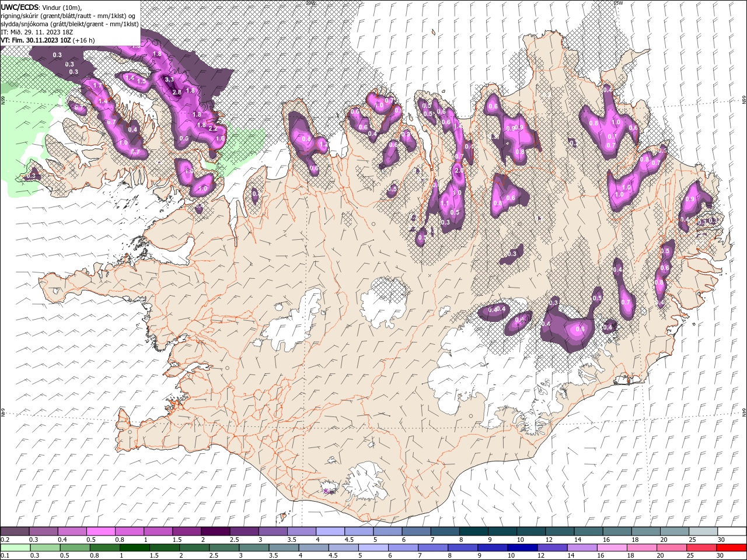Select rain legend swatch between 10 and 12

click(522, 547)
